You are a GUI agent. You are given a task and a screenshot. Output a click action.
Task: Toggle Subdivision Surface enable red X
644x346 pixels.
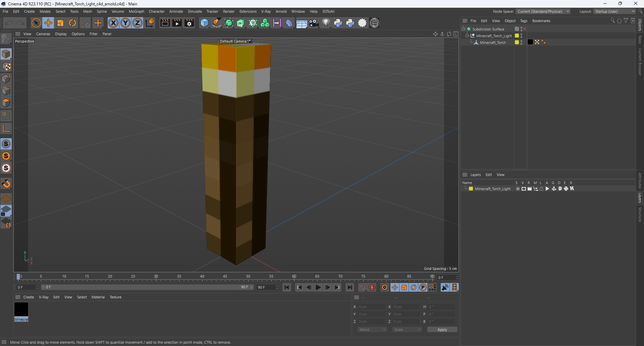525,29
